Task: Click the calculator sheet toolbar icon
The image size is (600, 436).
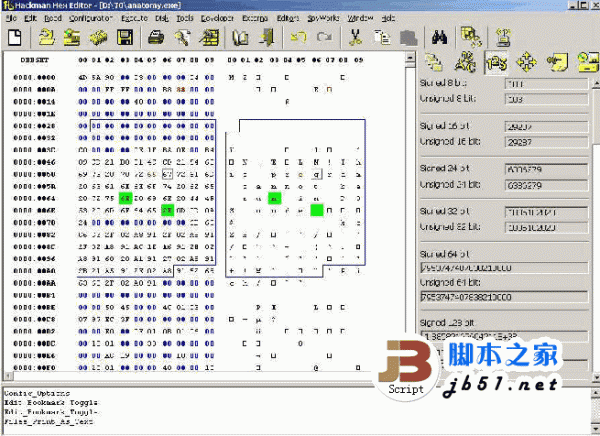Action: click(x=209, y=38)
